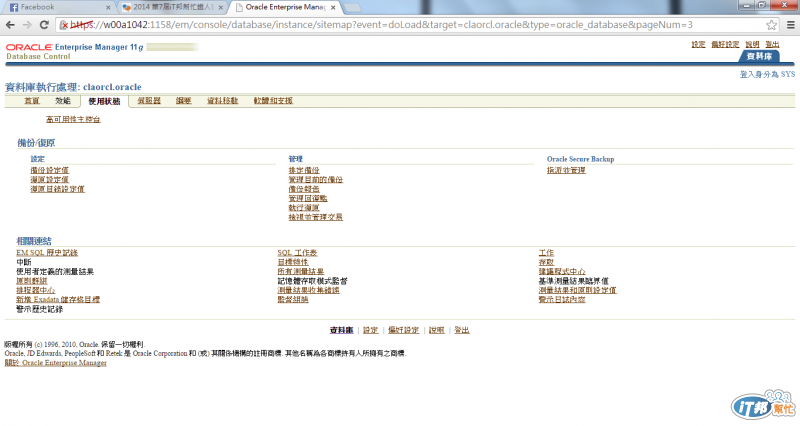
Task: Open the 排定備份 link
Action: pyautogui.click(x=304, y=170)
